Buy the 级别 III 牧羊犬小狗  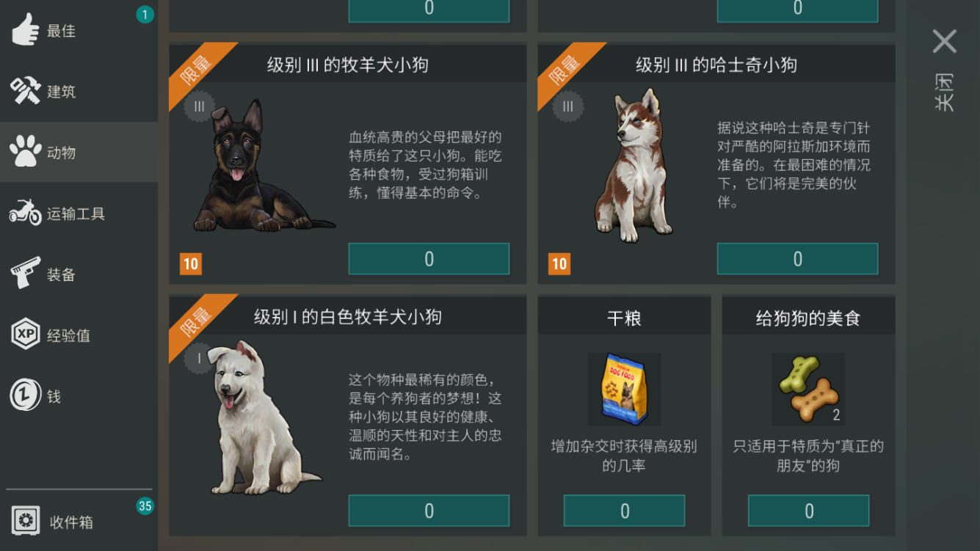(x=429, y=259)
